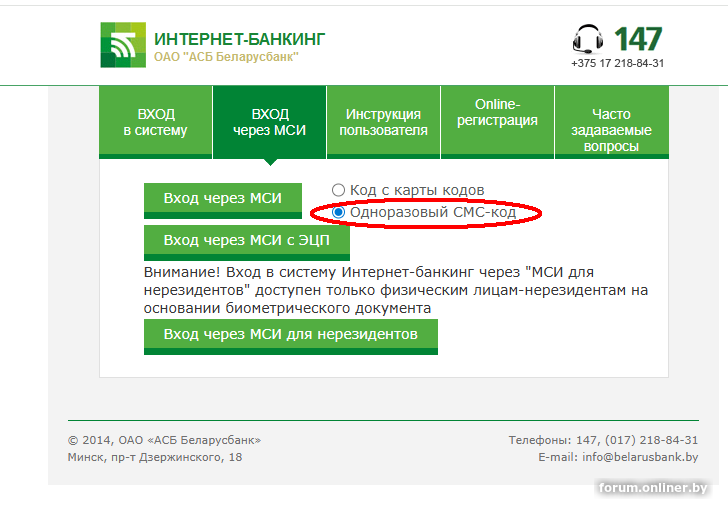Click the headset support icon
728x509 pixels.
588,39
